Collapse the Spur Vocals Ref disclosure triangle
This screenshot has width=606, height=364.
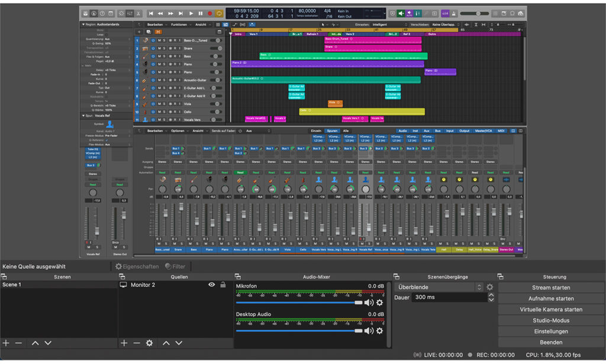click(x=83, y=115)
